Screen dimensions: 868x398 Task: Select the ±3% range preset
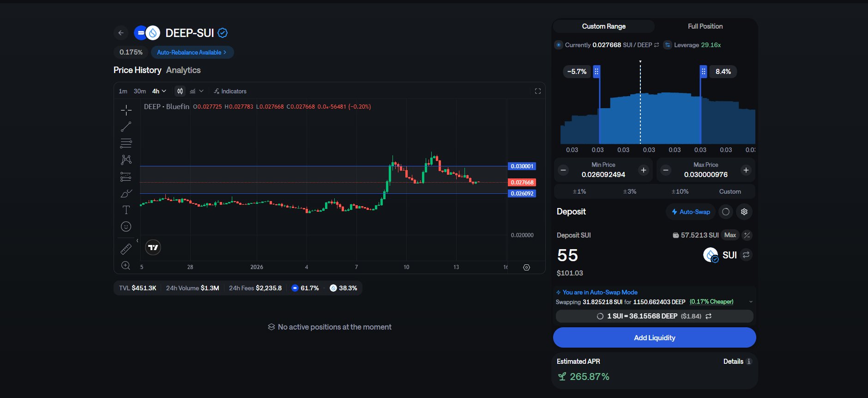coord(630,191)
